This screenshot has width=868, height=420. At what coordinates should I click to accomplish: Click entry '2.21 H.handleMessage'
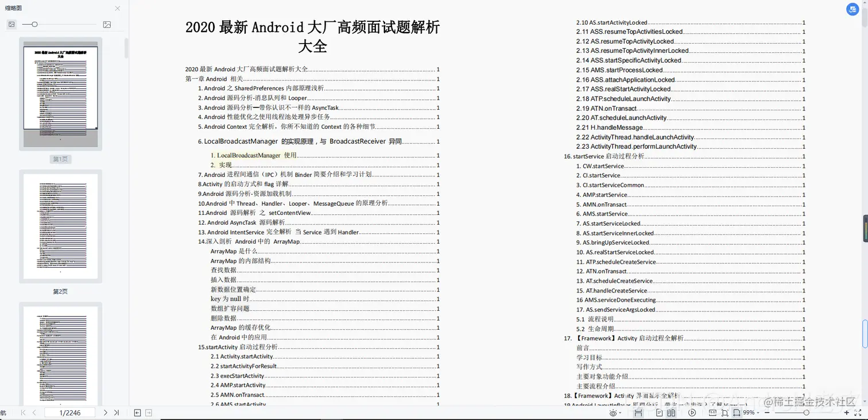tap(610, 128)
